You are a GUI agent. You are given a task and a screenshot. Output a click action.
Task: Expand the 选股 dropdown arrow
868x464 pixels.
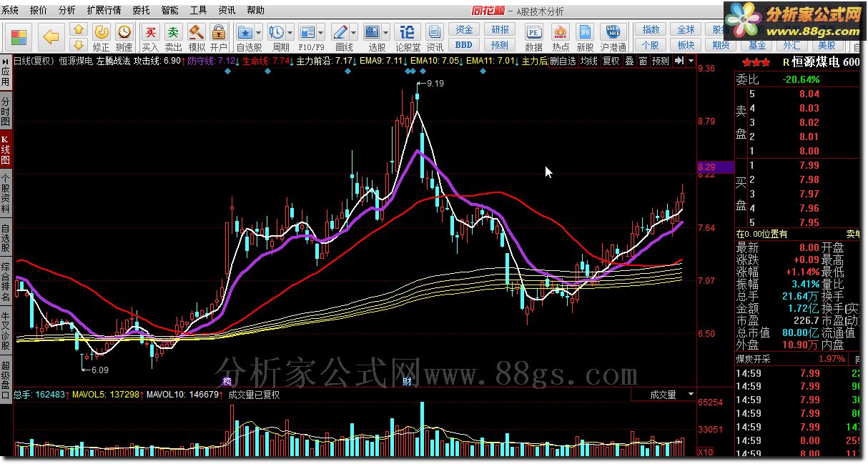pyautogui.click(x=385, y=32)
